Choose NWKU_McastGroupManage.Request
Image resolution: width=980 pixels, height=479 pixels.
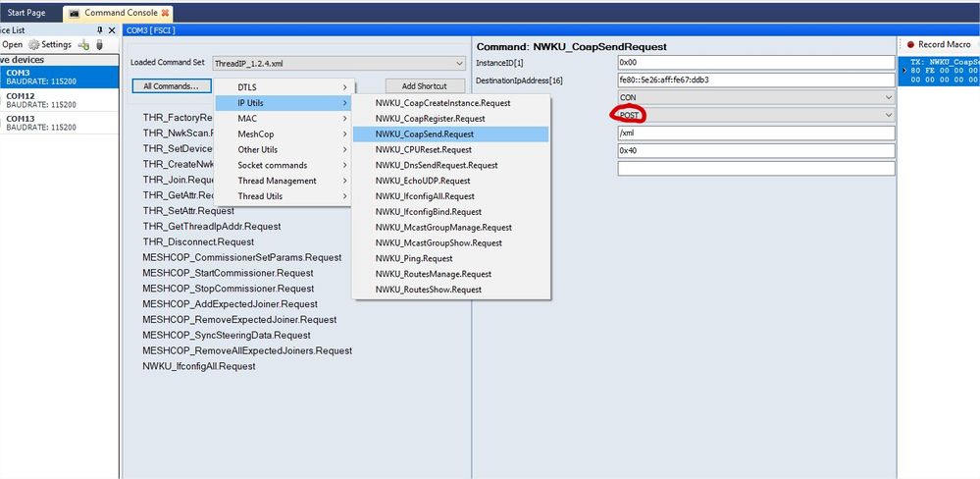pos(451,228)
